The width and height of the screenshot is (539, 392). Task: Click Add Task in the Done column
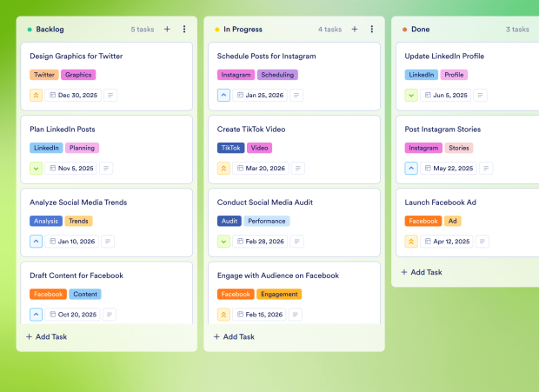click(422, 272)
